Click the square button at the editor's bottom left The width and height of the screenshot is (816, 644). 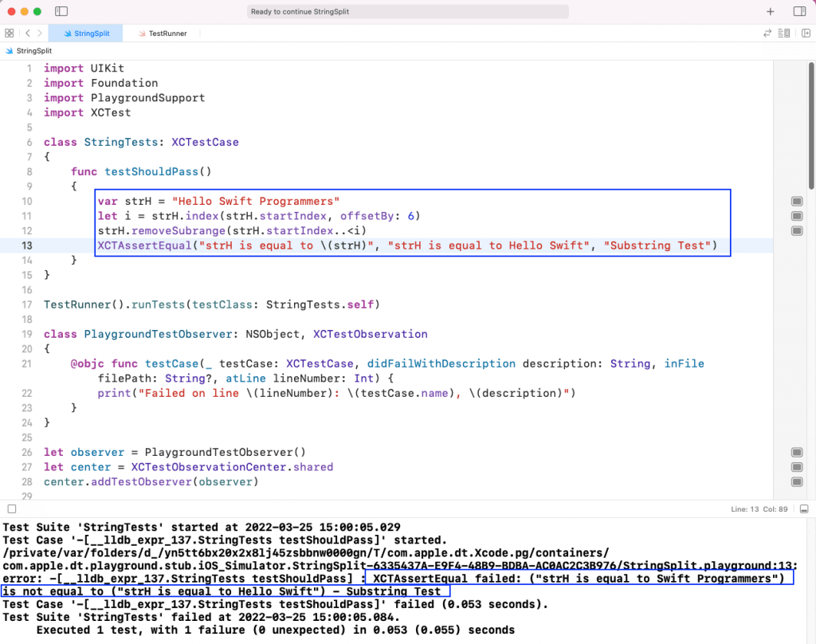11,509
